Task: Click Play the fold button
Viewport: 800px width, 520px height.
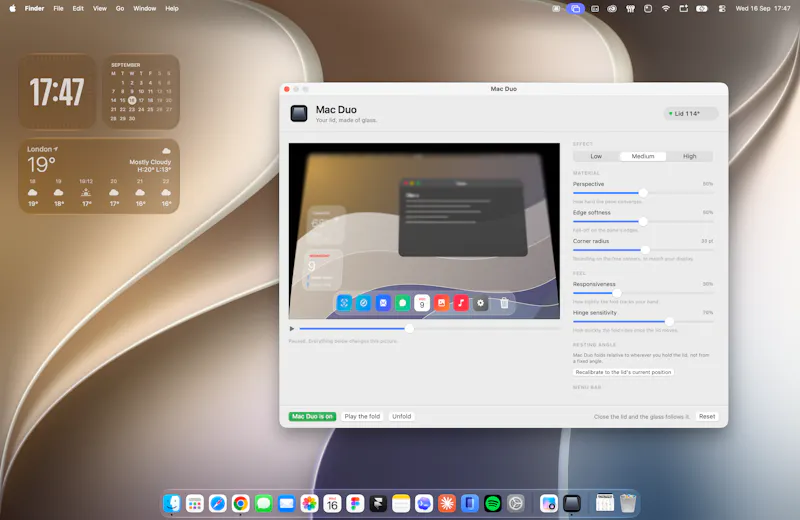Action: click(362, 416)
